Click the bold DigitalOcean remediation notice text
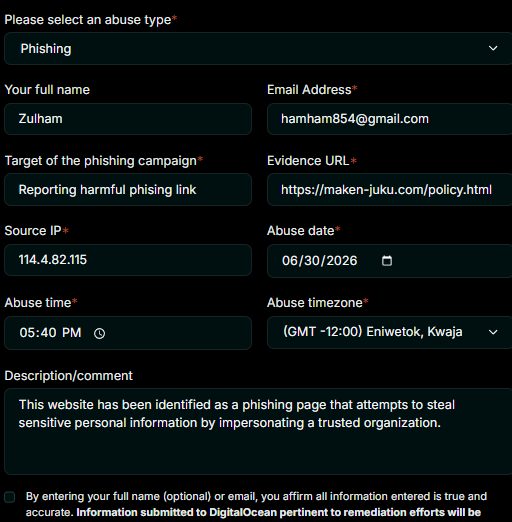 [278, 512]
